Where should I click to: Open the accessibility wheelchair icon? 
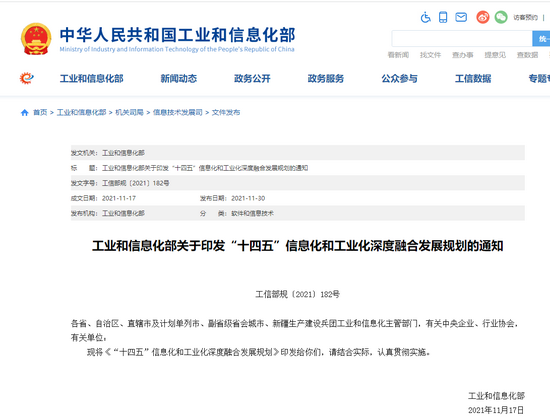coord(425,17)
